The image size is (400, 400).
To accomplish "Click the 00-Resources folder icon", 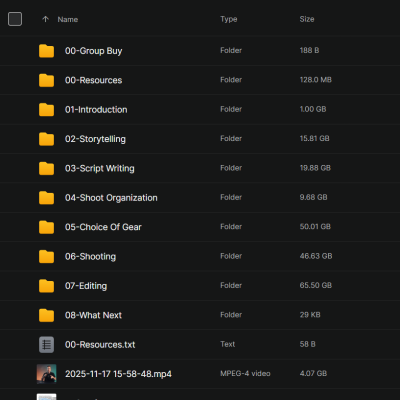I will coord(46,80).
